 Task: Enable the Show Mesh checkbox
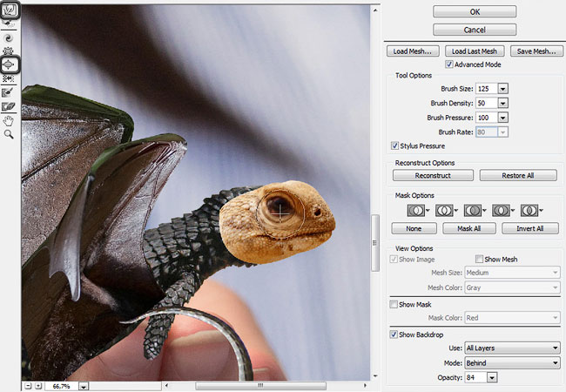[x=479, y=259]
